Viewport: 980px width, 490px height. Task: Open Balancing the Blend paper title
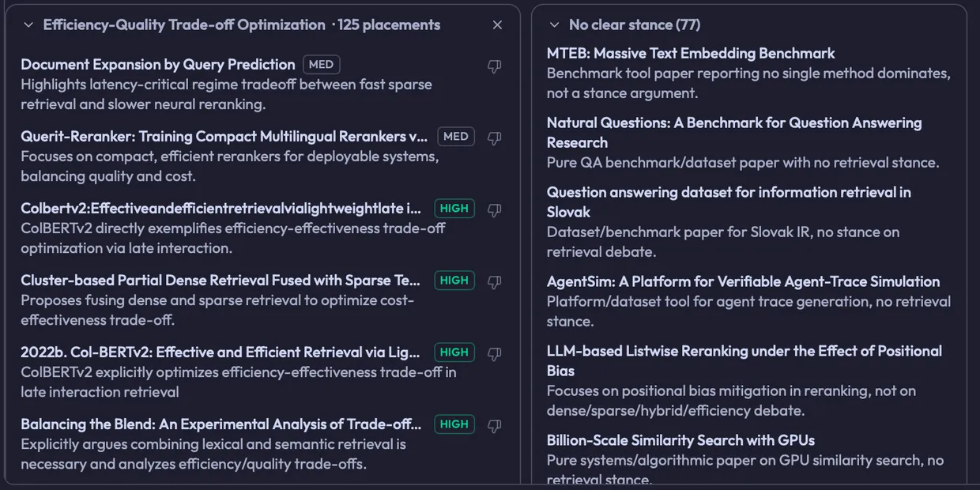pos(221,424)
